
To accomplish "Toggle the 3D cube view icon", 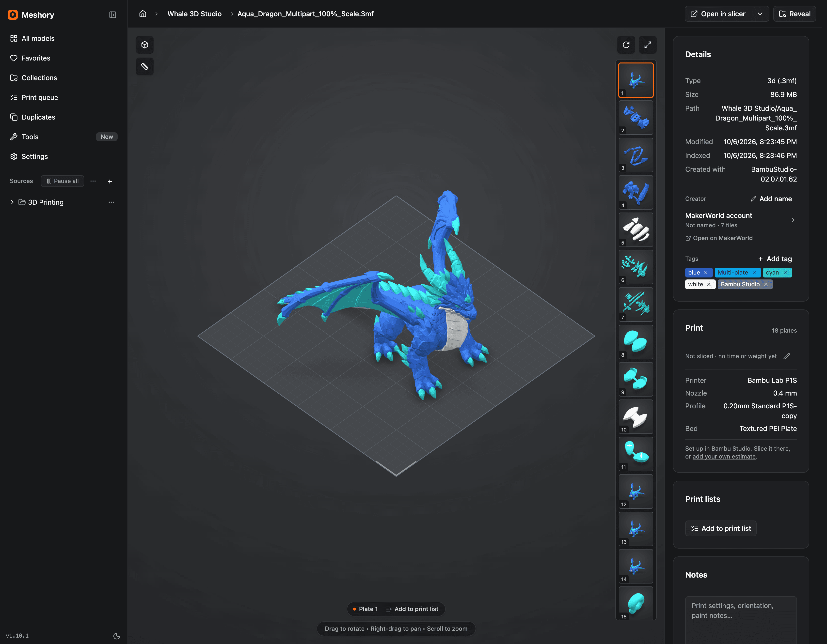I will coord(145,45).
